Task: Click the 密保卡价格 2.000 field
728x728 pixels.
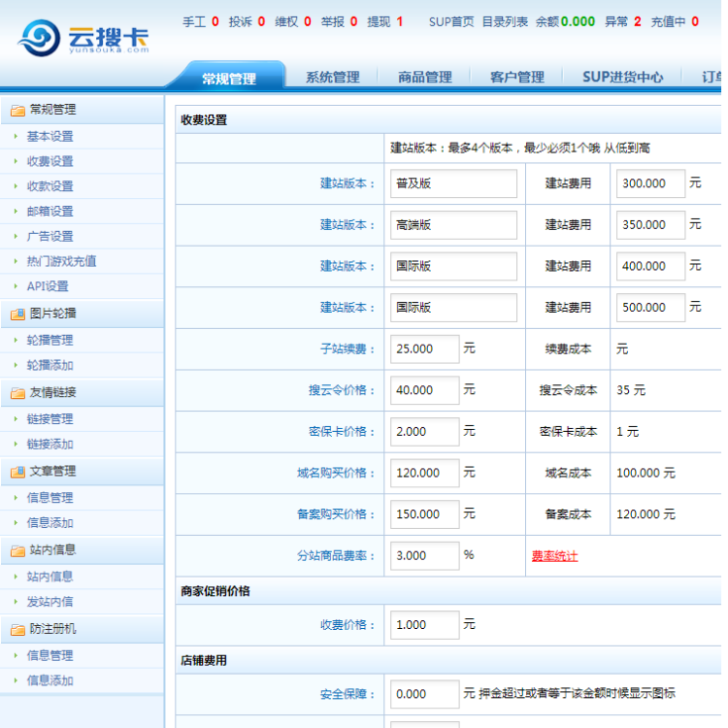Action: pyautogui.click(x=425, y=431)
